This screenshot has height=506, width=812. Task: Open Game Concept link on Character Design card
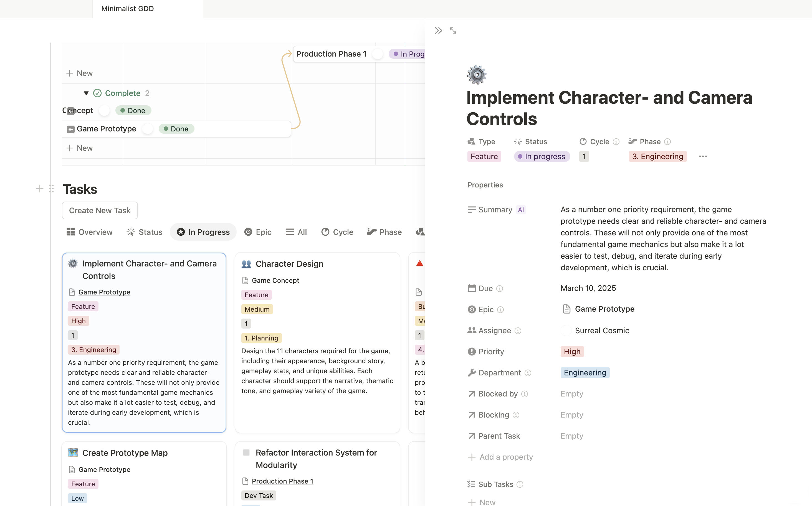275,280
